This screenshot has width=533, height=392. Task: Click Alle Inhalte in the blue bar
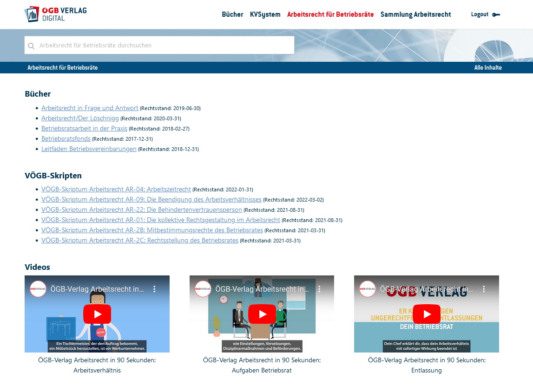click(x=488, y=68)
